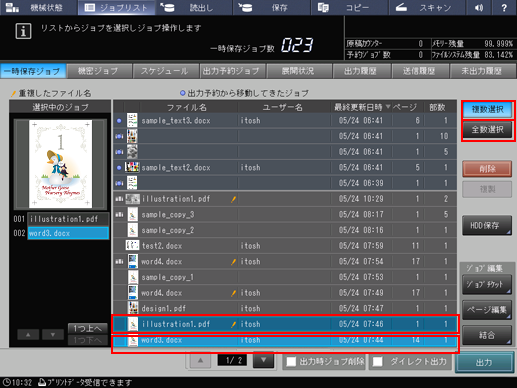Click the sample_text3.docx thumbnail icon
The height and width of the screenshot is (388, 517).
[x=132, y=120]
